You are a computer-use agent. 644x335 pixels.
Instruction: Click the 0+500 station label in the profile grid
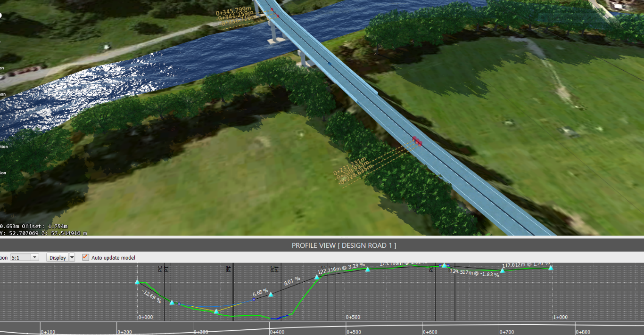[x=353, y=317]
